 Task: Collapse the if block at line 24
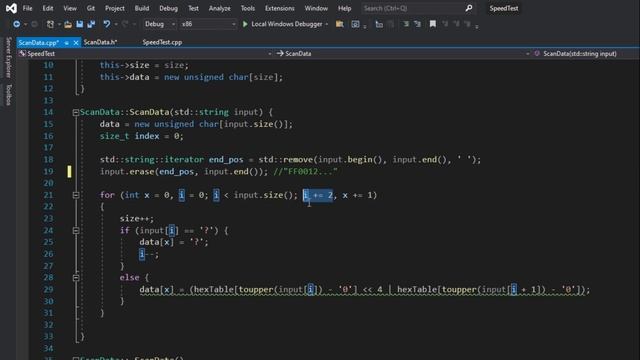[76, 231]
